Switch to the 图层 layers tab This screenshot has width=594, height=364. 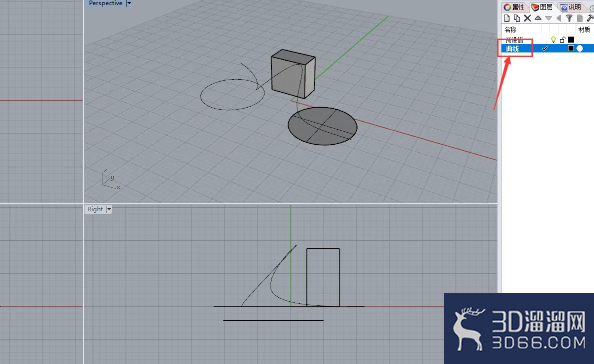[542, 7]
